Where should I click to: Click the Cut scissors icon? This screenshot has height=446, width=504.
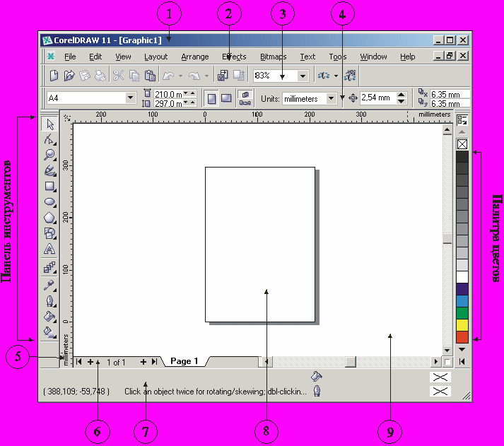[x=118, y=76]
